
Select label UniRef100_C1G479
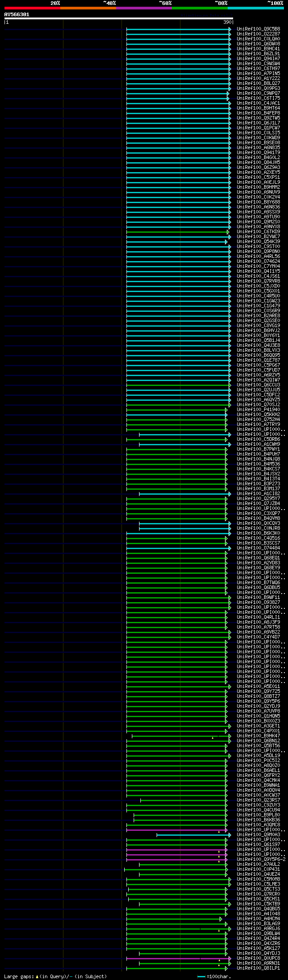point(258,306)
